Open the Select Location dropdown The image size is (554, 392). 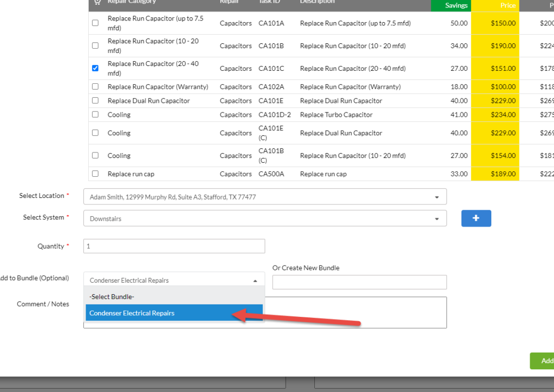click(265, 197)
